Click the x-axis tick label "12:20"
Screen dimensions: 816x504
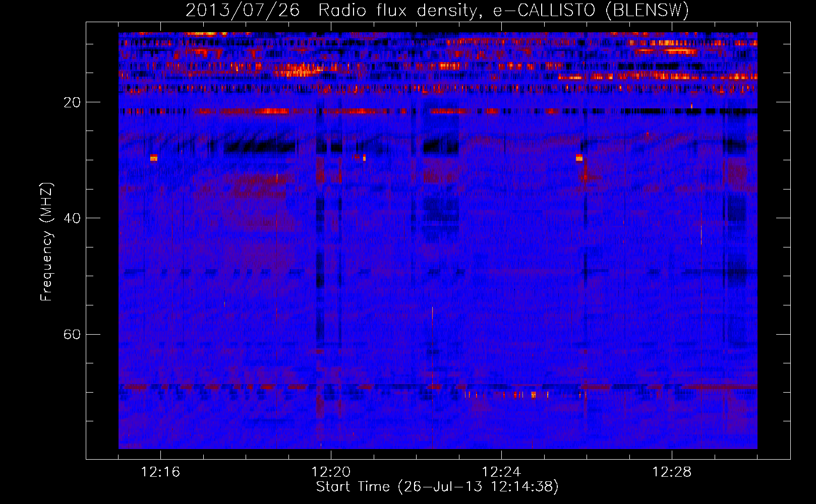coord(331,472)
